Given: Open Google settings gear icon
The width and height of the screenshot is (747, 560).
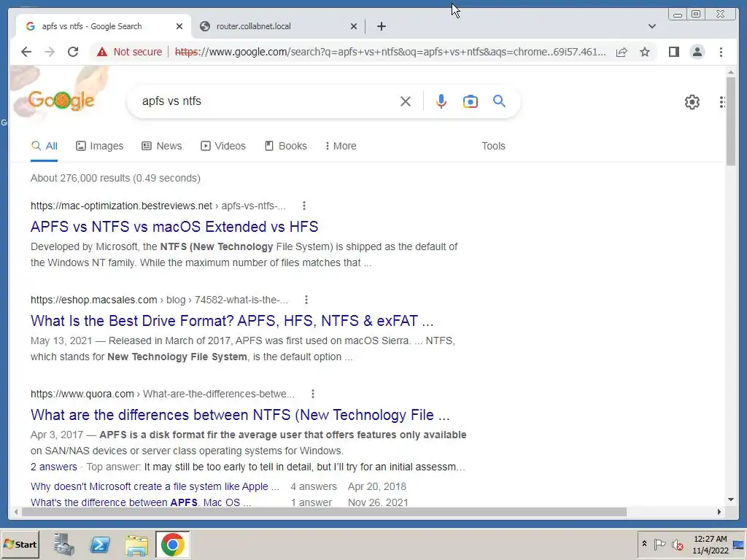Looking at the screenshot, I should (x=692, y=102).
